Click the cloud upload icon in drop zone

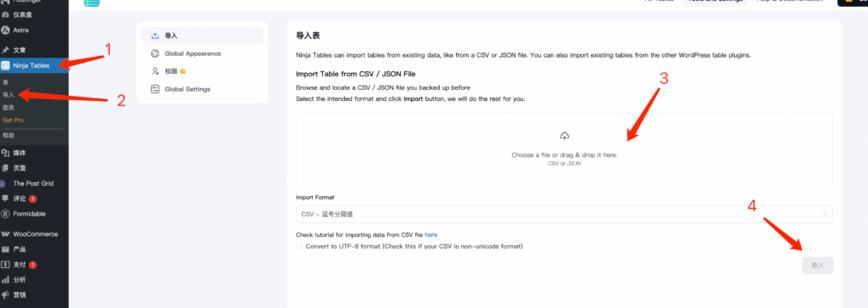[564, 136]
